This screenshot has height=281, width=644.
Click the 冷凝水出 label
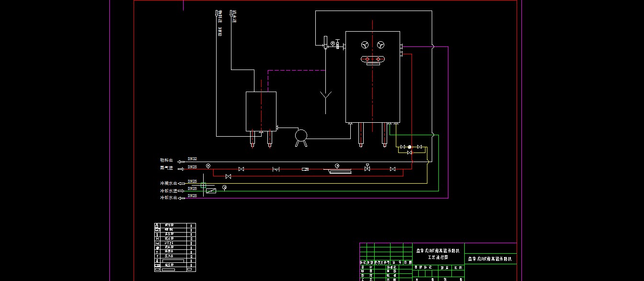point(168,183)
